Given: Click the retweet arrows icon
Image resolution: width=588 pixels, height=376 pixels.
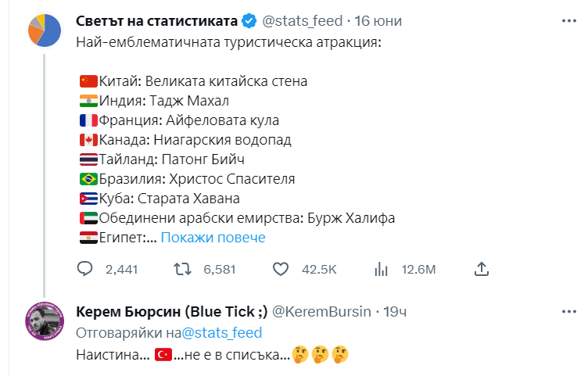Looking at the screenshot, I should click(181, 270).
